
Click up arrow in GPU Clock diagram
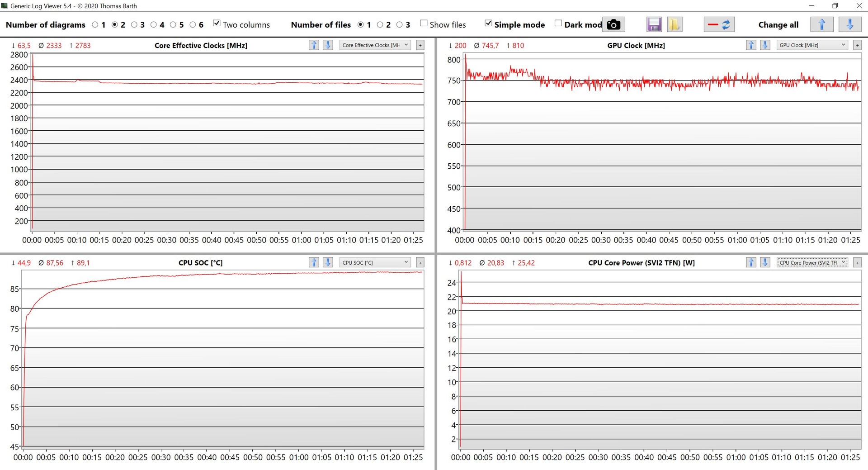751,45
